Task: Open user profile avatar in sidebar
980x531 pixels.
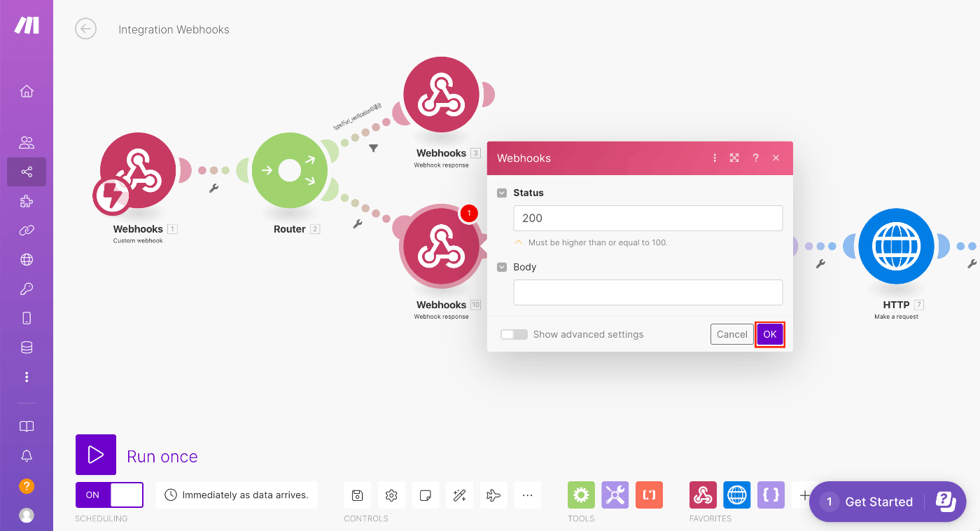Action: [x=27, y=515]
